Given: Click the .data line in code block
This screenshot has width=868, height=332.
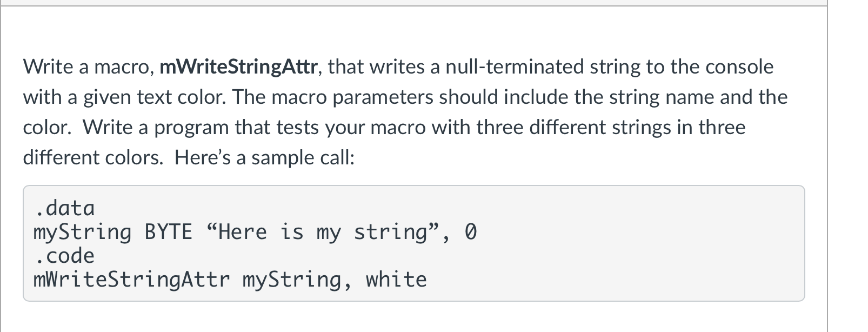Looking at the screenshot, I should 64,208.
